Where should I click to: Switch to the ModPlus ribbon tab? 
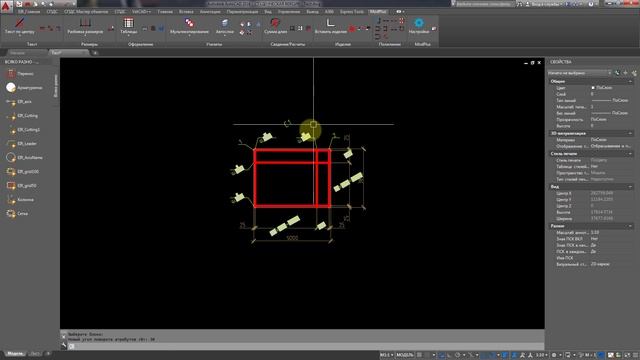coord(378,11)
